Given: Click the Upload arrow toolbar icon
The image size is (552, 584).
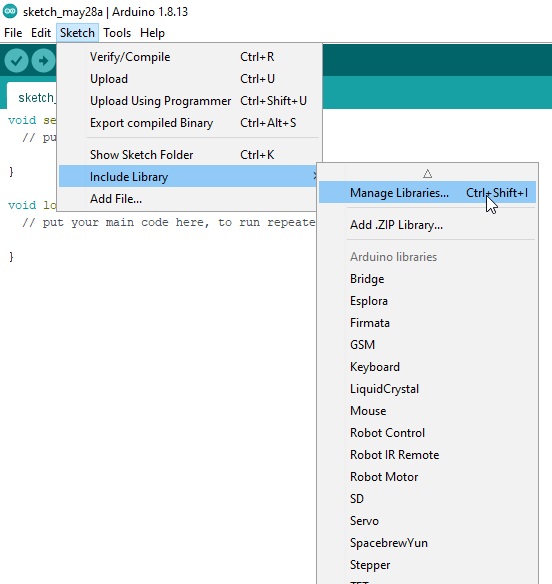Looking at the screenshot, I should 43,60.
